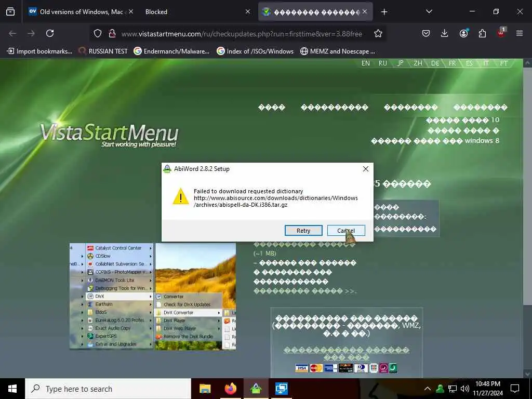
Task: Show hidden system tray icons
Action: tap(428, 389)
